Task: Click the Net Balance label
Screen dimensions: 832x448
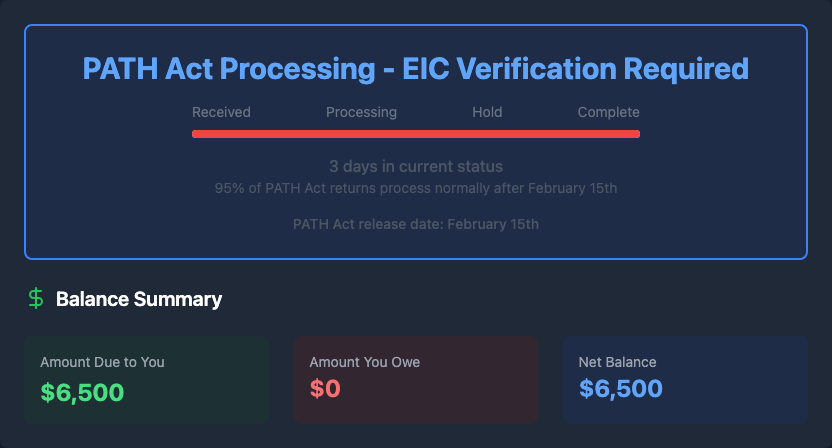Action: (x=617, y=362)
